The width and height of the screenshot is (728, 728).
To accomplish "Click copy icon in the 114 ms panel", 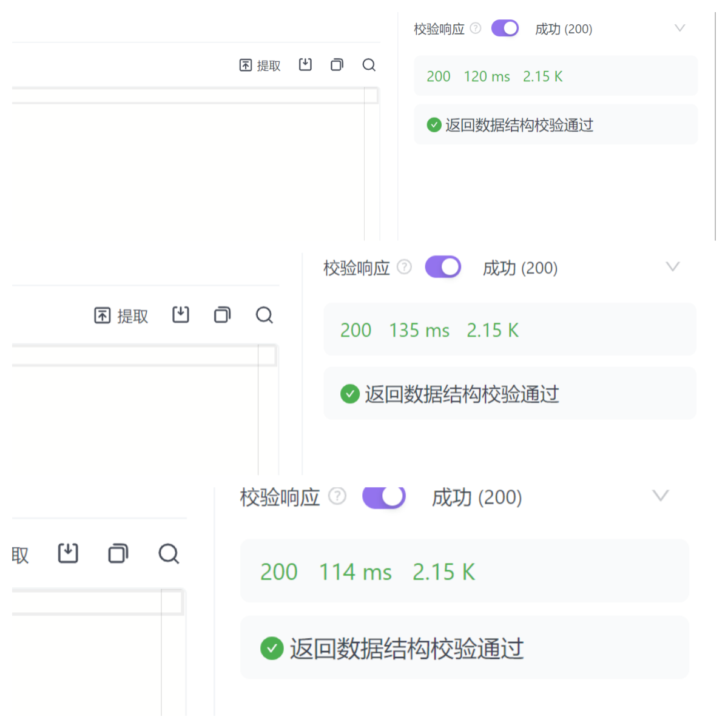I will coord(118,553).
